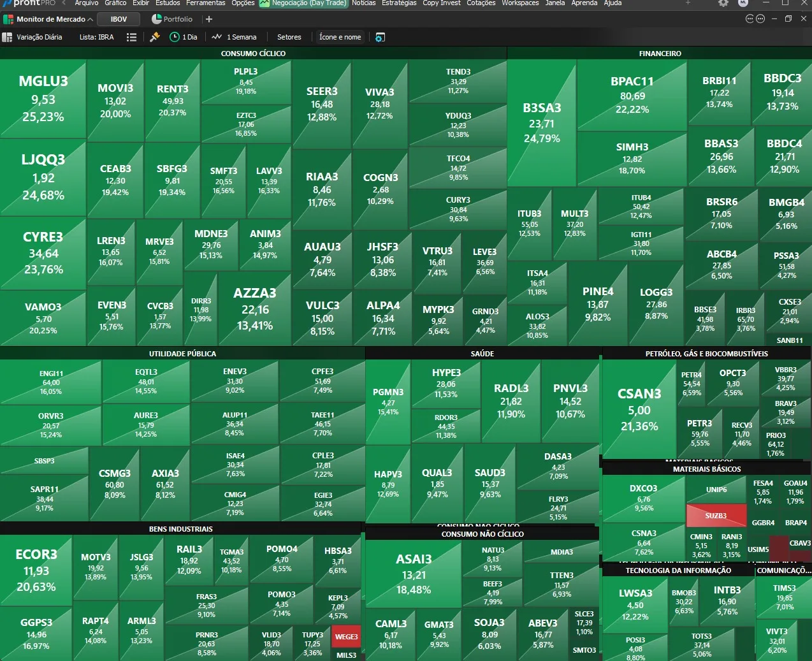Add a new tab with plus icon
This screenshot has width=812, height=661.
click(208, 19)
